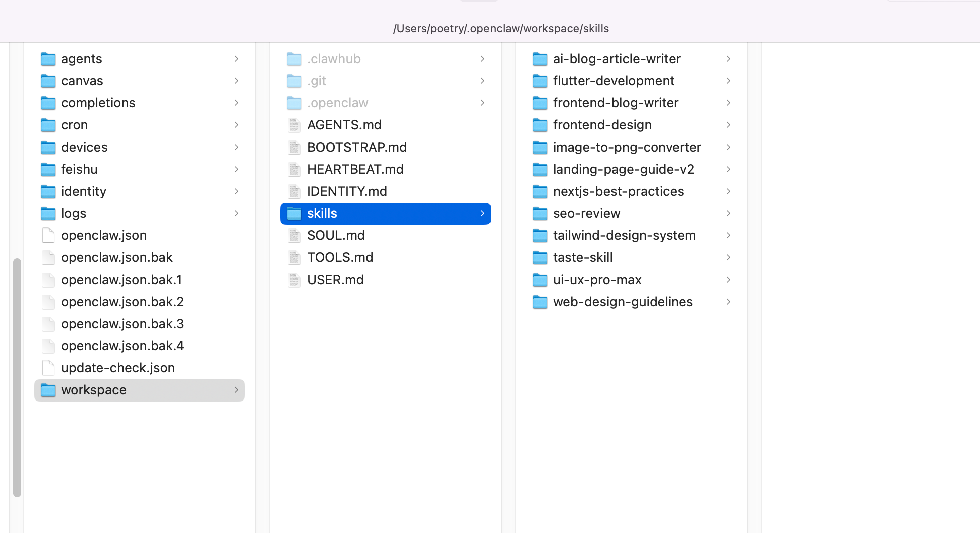The height and width of the screenshot is (533, 980).
Task: Click the update-check.json file icon
Action: [x=48, y=368]
